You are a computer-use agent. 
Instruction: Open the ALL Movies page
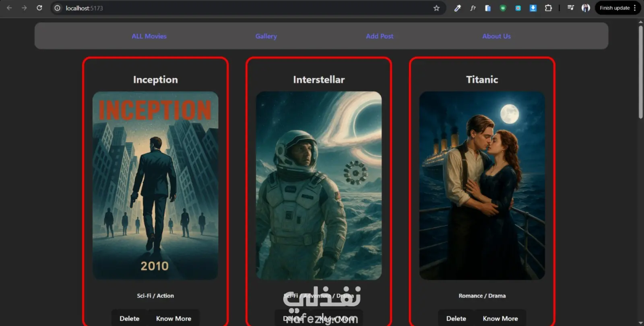tap(149, 36)
